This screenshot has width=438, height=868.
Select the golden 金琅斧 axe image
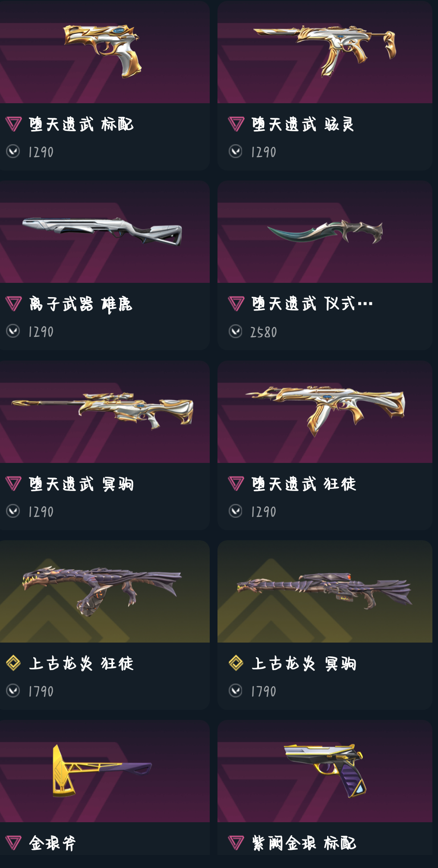pyautogui.click(x=102, y=771)
